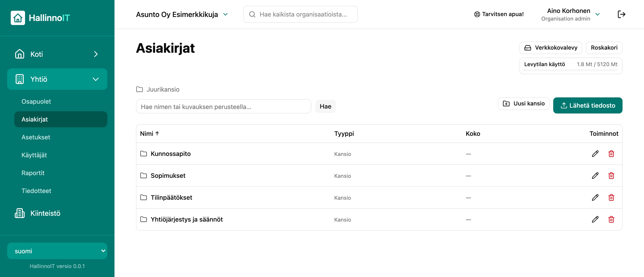Open Tiedotteet in the sidebar
644x277 pixels.
point(36,191)
